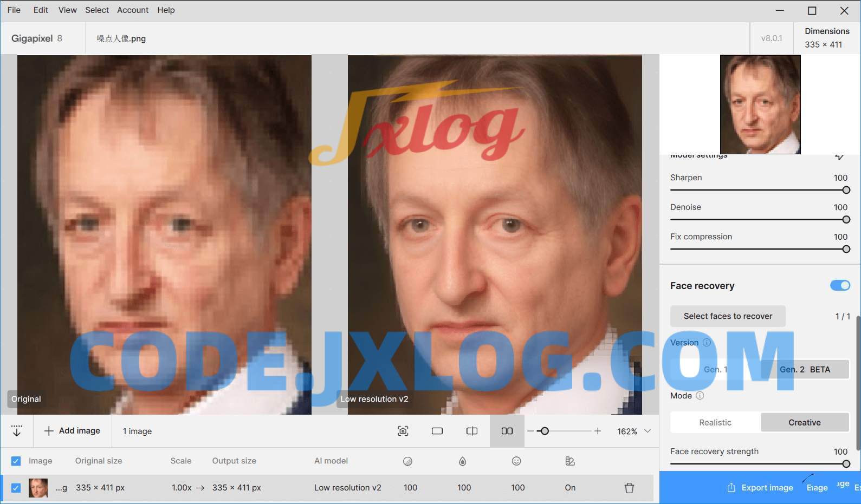Click the Add image button
861x504 pixels.
72,431
